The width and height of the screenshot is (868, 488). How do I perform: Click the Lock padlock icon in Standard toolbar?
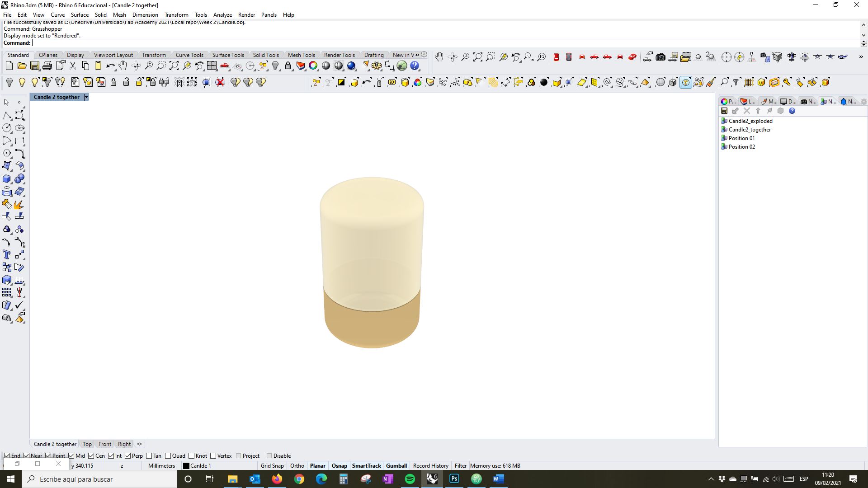click(x=288, y=66)
